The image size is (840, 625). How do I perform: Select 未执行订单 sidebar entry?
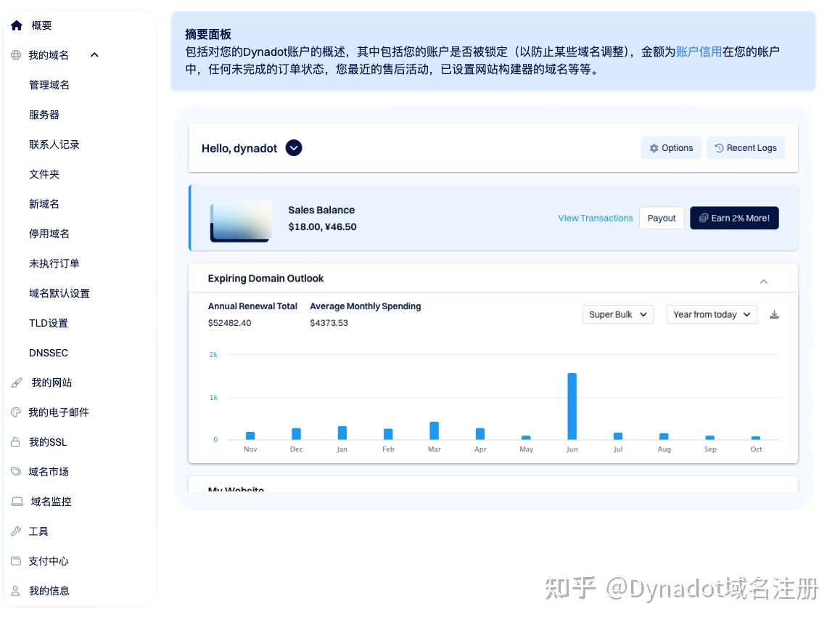click(x=54, y=264)
